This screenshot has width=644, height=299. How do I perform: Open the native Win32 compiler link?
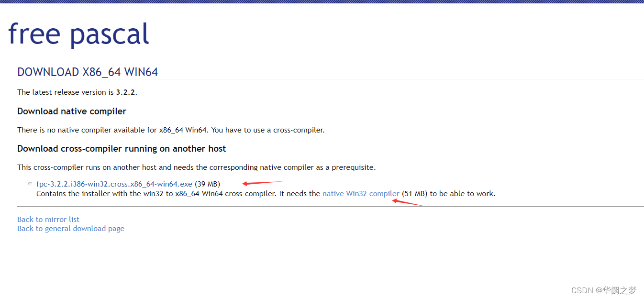(x=361, y=194)
